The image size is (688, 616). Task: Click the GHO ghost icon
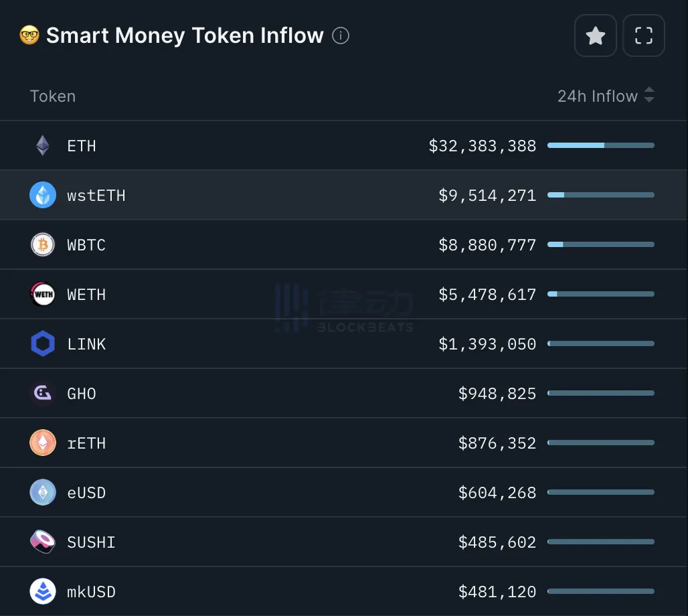coord(43,393)
